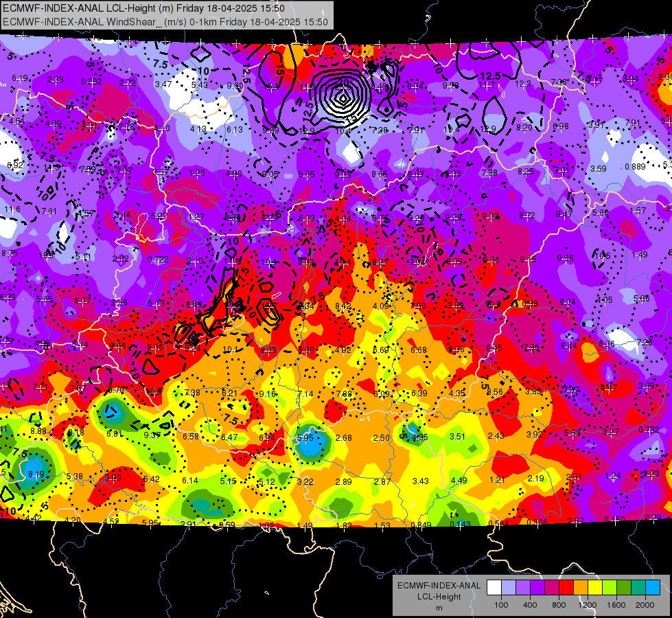
Task: Select the dark green legend swatch
Action: point(624,588)
